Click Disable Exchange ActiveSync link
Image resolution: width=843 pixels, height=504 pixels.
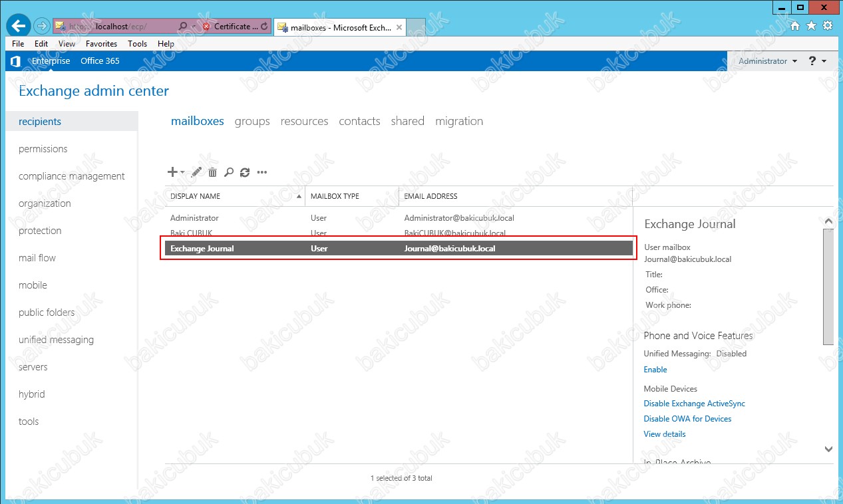694,404
